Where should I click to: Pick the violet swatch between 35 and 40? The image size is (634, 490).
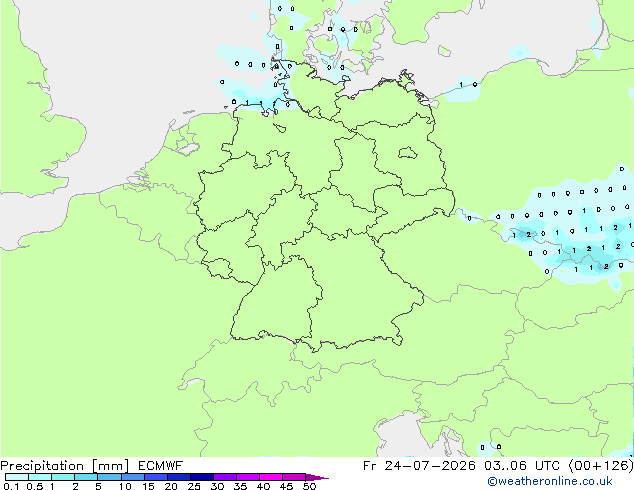(x=248, y=477)
